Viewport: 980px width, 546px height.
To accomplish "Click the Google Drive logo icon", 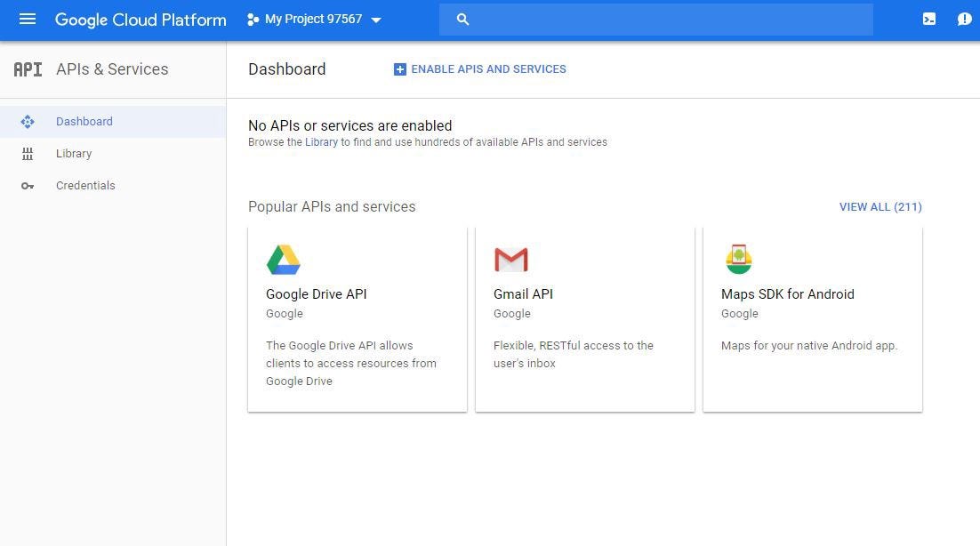I will pos(284,260).
